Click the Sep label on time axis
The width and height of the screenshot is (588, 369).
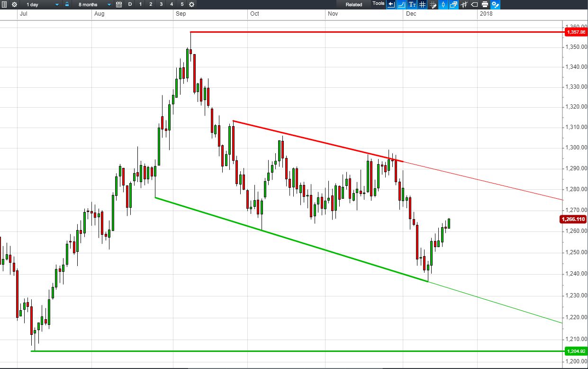181,14
